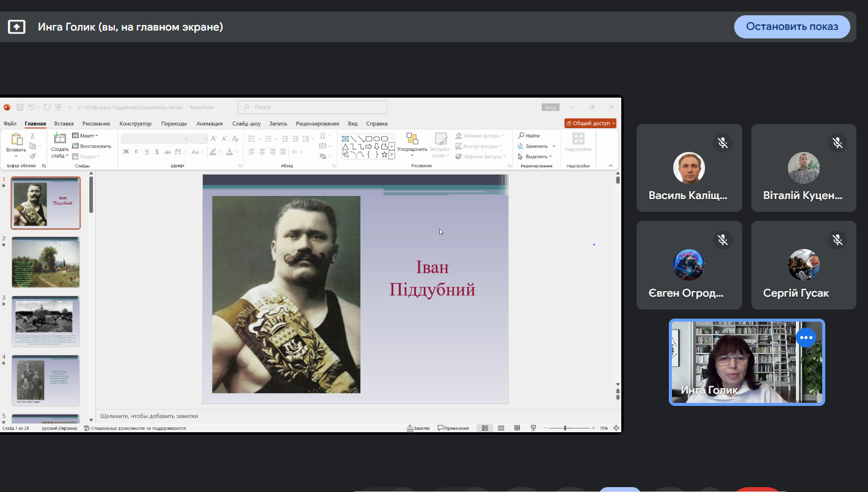The image size is (868, 492).
Task: Switch to the Слайд-шоу tab
Action: (247, 124)
